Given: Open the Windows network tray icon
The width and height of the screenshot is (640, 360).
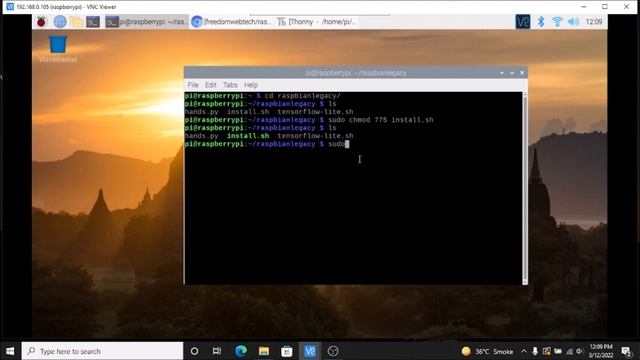Looking at the screenshot, I should [569, 351].
